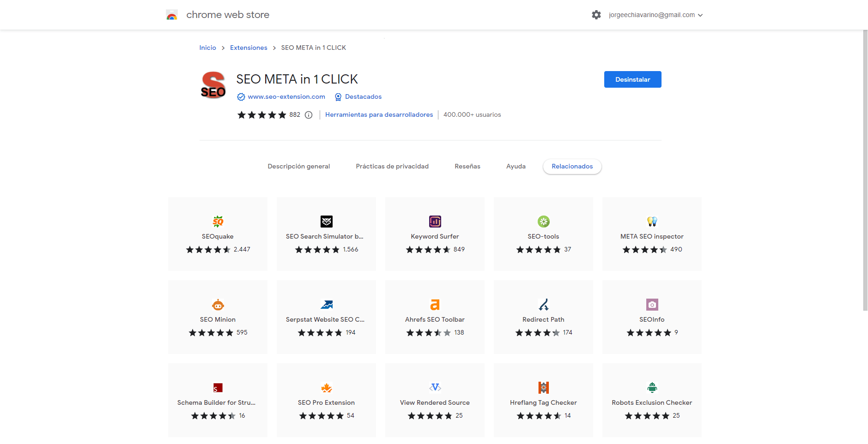Image resolution: width=868 pixels, height=444 pixels.
Task: Open View Rendered Source title text
Action: point(435,402)
